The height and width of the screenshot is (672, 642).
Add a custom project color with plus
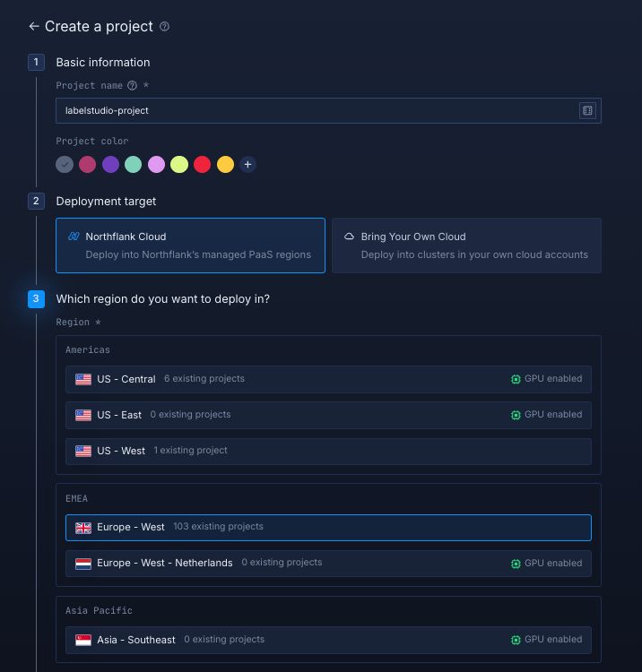(x=248, y=165)
